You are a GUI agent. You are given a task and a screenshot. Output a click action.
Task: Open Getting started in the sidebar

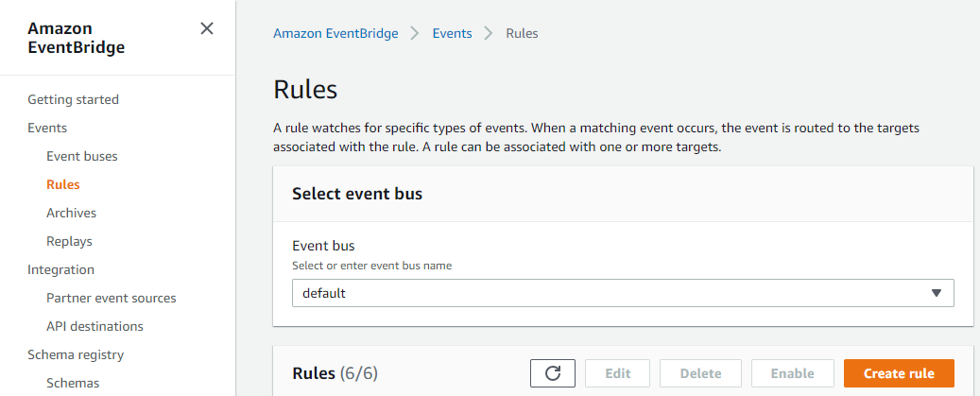tap(73, 99)
